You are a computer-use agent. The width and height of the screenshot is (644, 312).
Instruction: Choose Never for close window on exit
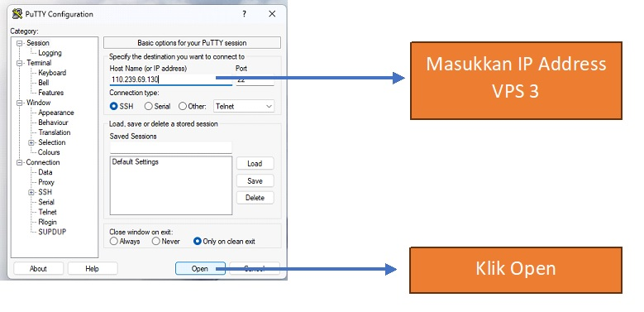(155, 242)
